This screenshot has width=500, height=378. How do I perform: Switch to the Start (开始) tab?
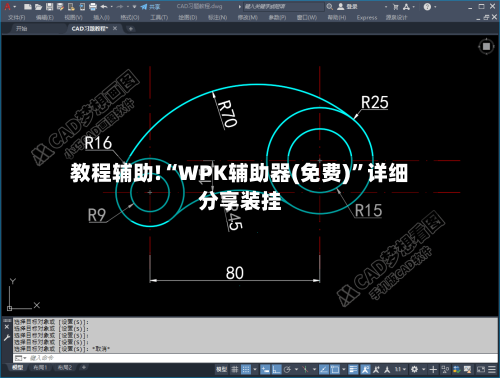click(x=22, y=29)
